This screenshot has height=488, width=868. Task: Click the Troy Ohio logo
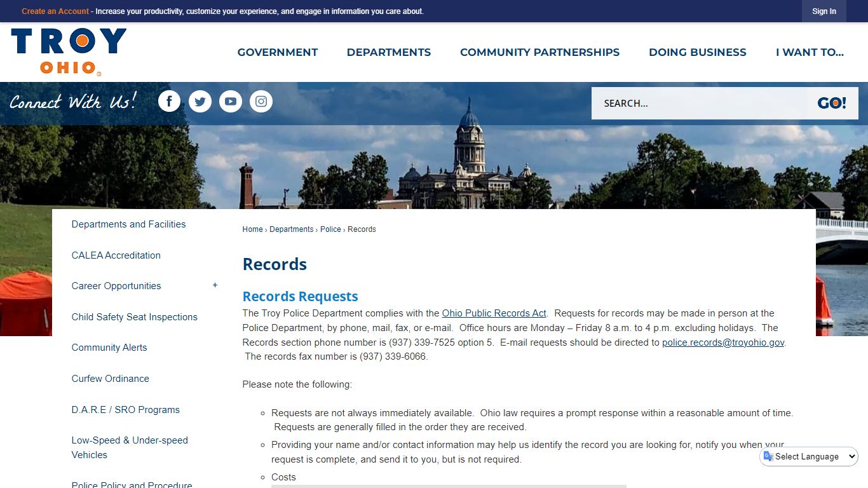coord(69,52)
